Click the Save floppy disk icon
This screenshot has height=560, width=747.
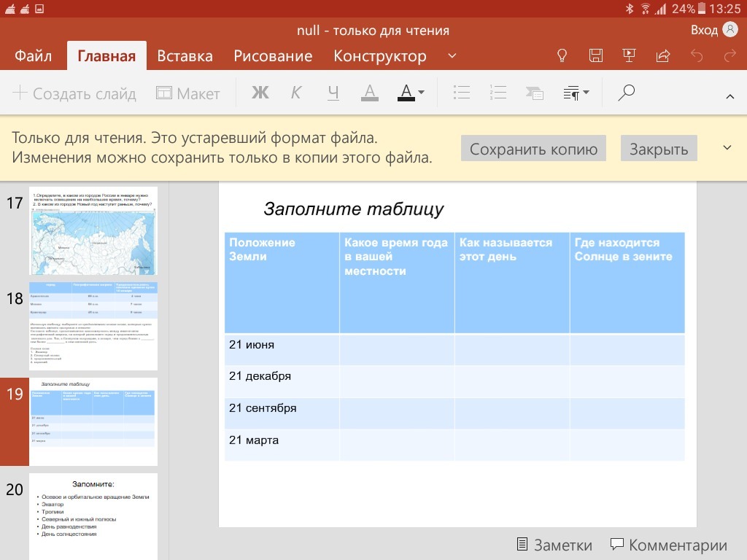(596, 56)
